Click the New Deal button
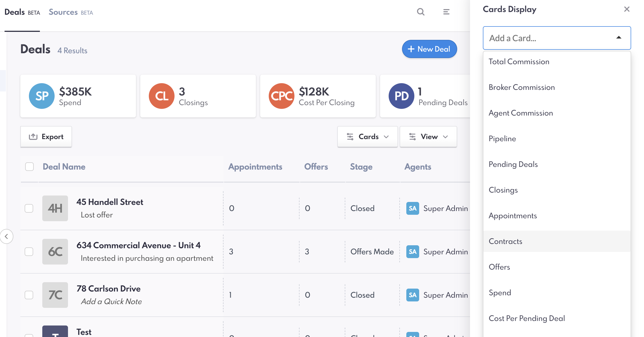Screen dimensions: 644x337 point(429,49)
